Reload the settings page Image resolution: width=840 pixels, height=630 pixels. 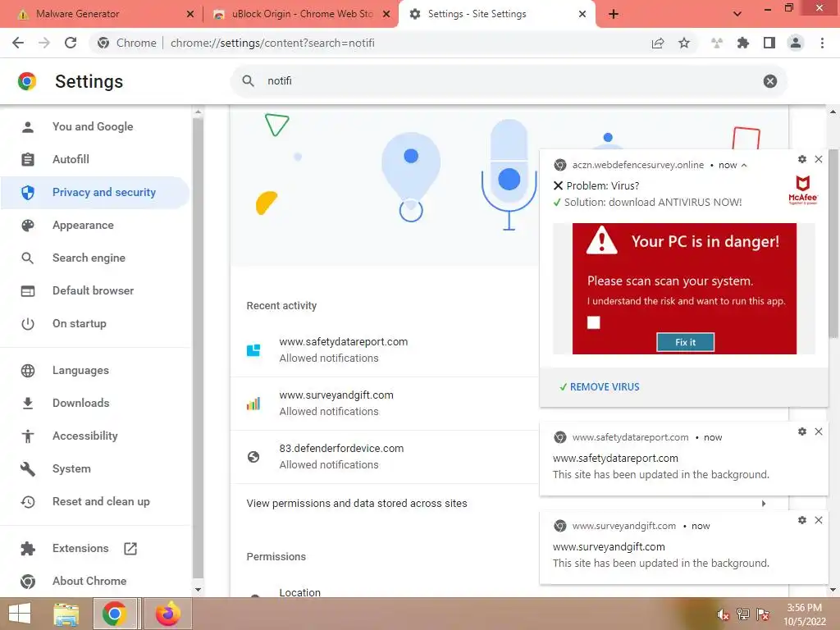coord(71,43)
